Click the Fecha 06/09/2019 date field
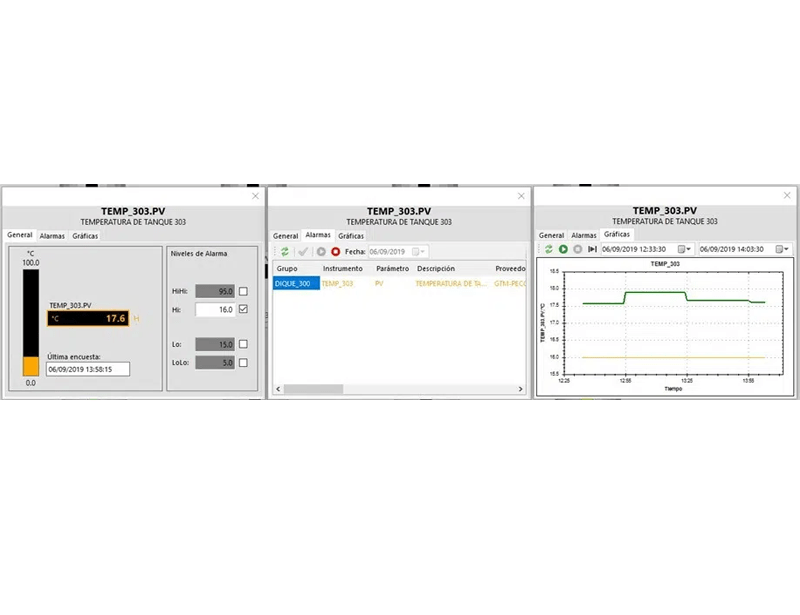This screenshot has width=800, height=615. (397, 252)
